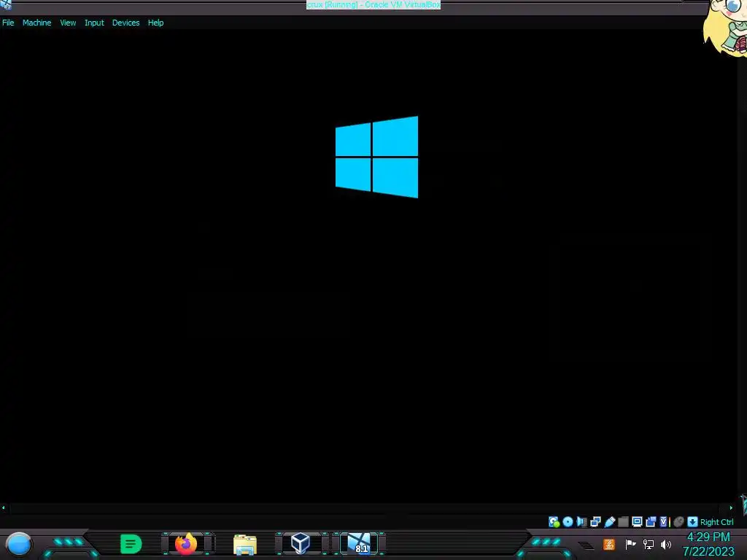The width and height of the screenshot is (747, 560).
Task: Click the Windows logo in the VM screen
Action: pyautogui.click(x=377, y=157)
